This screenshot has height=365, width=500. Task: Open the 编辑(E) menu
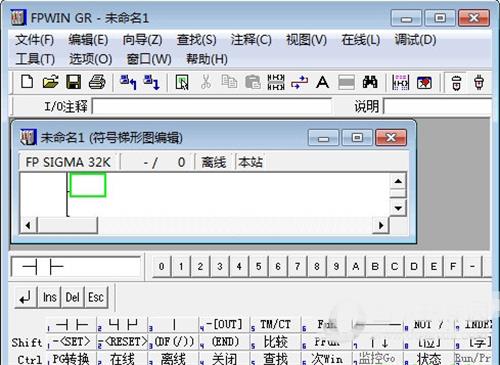tap(88, 40)
